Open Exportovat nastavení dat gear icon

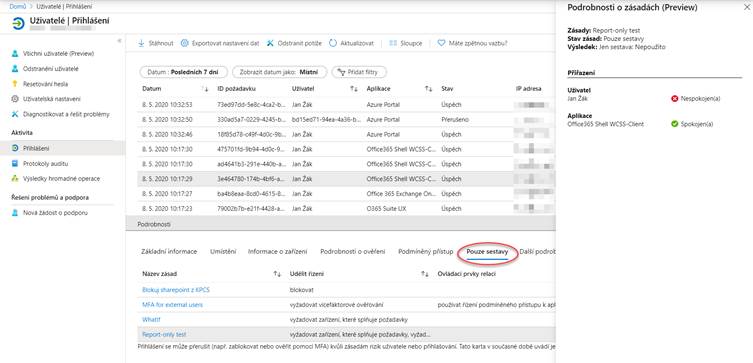[x=184, y=43]
